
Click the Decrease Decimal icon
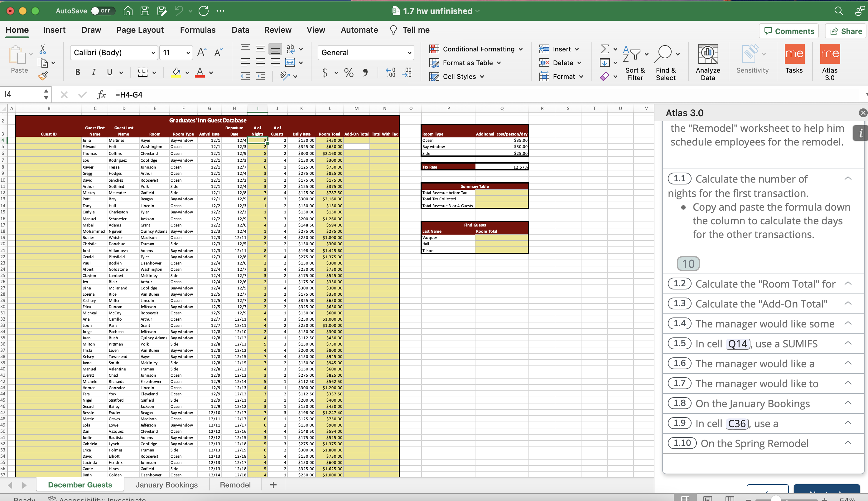(x=407, y=72)
